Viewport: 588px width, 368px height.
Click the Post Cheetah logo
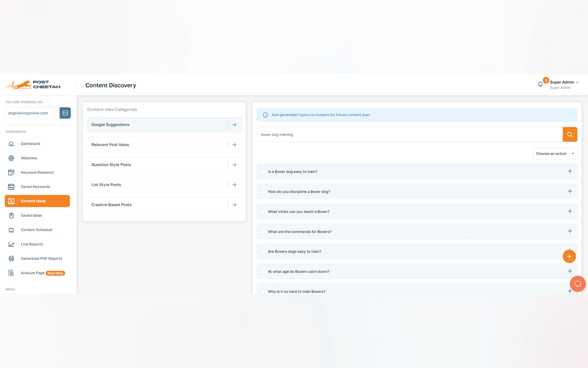[x=33, y=85]
